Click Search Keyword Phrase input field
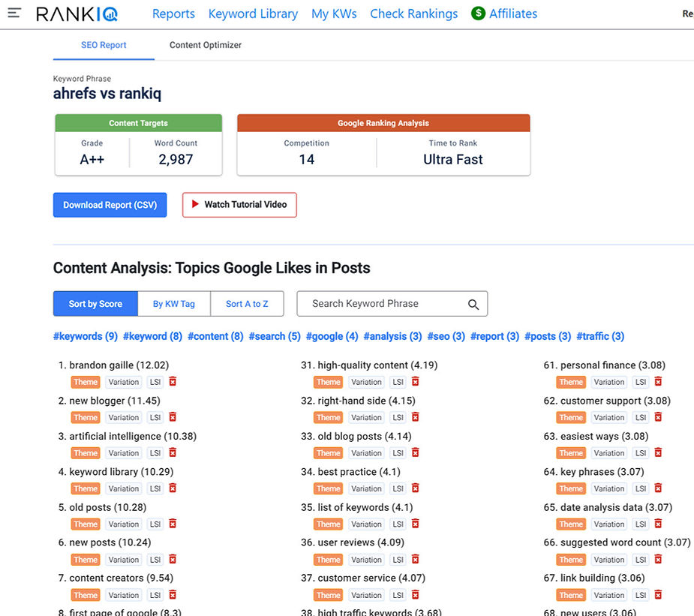This screenshot has width=694, height=616. point(392,304)
